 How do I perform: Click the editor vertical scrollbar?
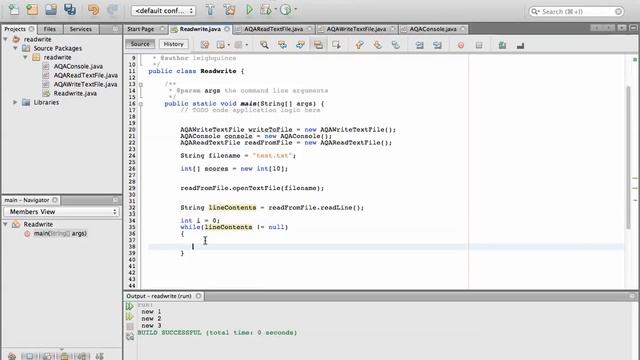coord(629,157)
